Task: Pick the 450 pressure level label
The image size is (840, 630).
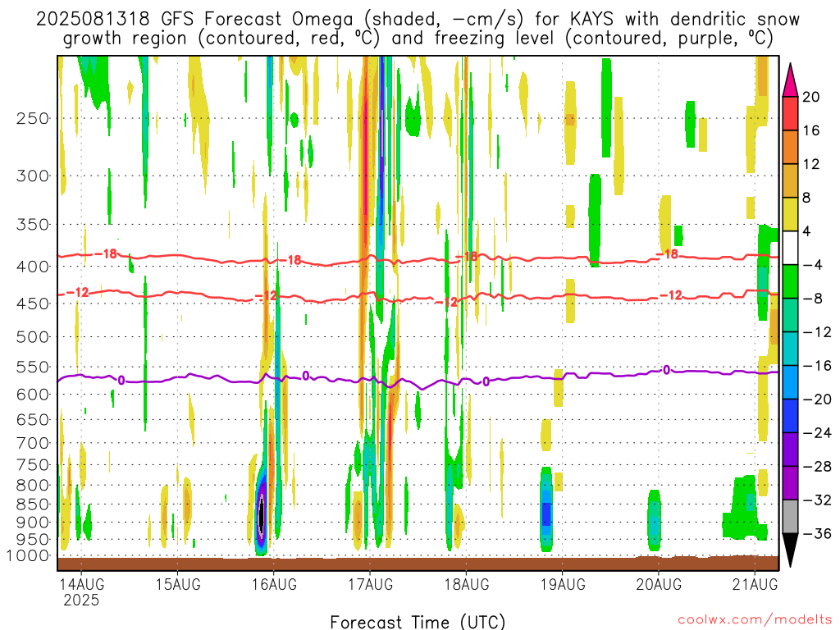Action: pyautogui.click(x=33, y=304)
